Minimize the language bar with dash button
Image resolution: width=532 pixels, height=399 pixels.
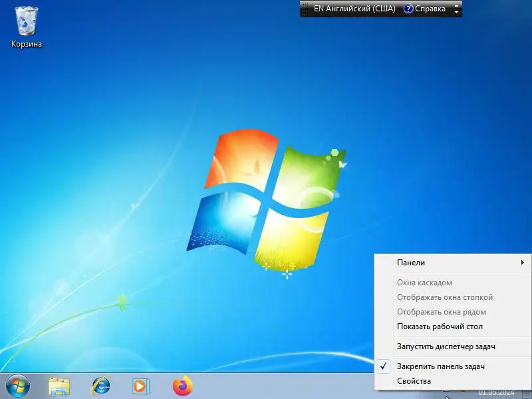tap(457, 5)
